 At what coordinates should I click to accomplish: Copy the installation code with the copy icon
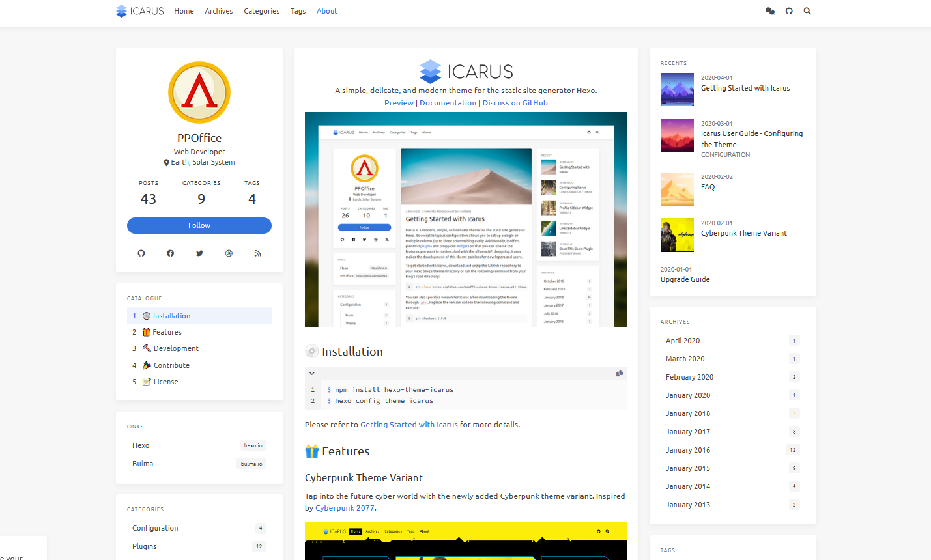click(619, 373)
